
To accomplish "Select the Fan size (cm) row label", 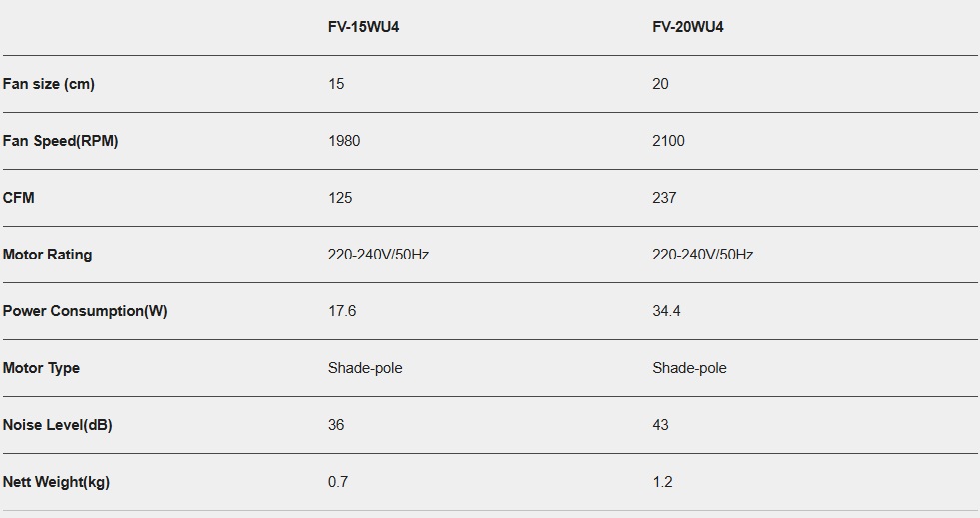I will pyautogui.click(x=49, y=84).
